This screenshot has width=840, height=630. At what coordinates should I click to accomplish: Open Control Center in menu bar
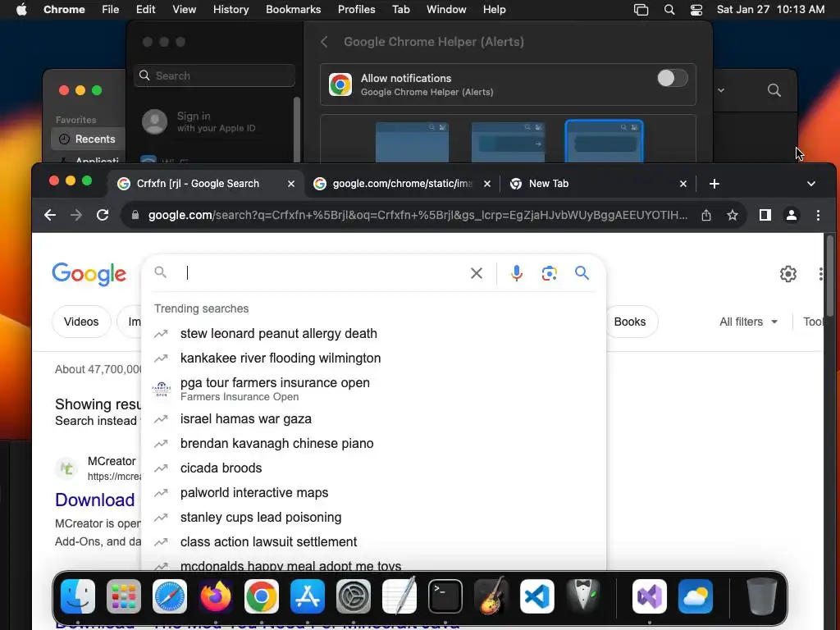click(x=696, y=10)
